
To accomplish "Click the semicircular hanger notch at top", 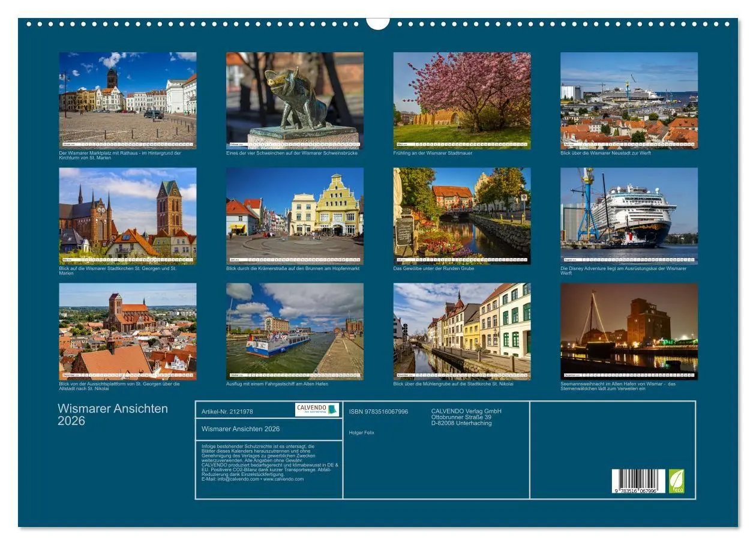I will click(378, 23).
